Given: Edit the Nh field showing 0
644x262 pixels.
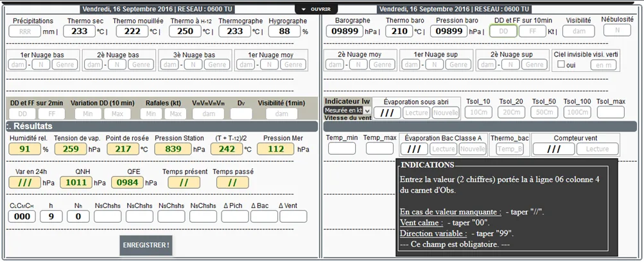Looking at the screenshot, I should tap(78, 216).
